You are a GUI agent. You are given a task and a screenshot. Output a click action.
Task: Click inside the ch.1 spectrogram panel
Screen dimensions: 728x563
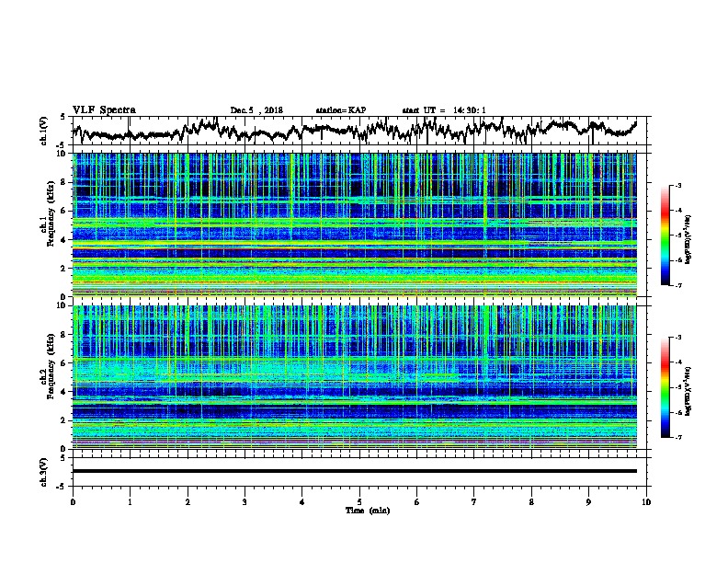(x=355, y=224)
